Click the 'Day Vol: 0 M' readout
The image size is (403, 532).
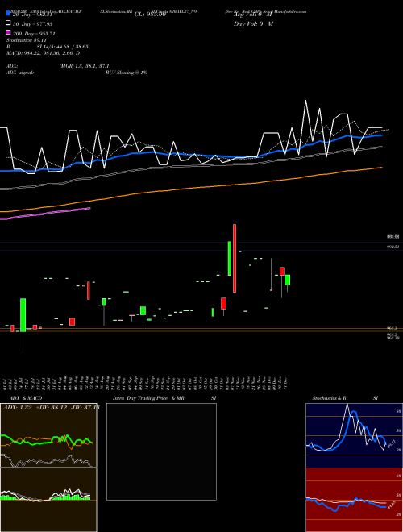pyautogui.click(x=253, y=23)
